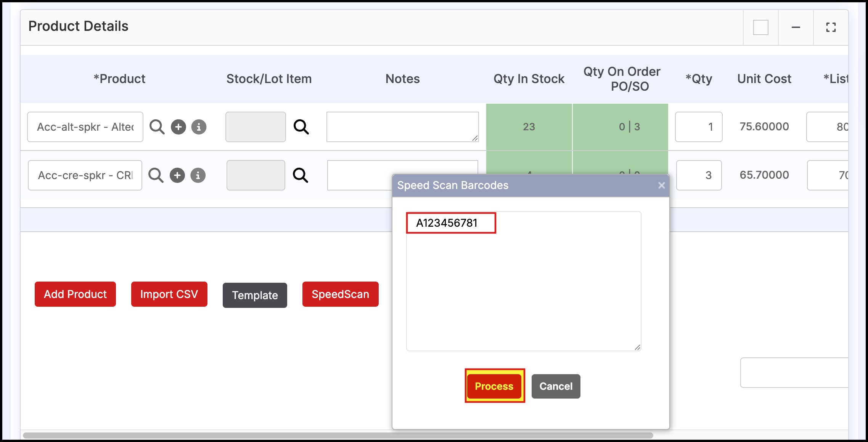Image resolution: width=868 pixels, height=442 pixels.
Task: Click the *Qty column header
Action: [x=699, y=79]
